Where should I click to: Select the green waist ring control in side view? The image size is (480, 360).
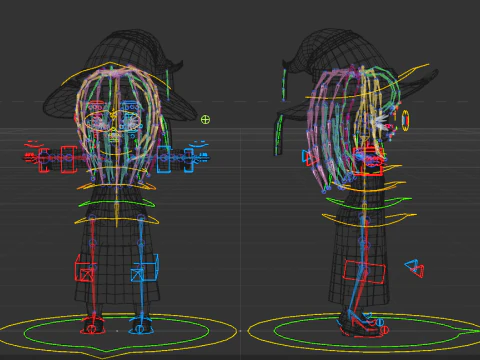pyautogui.click(x=368, y=203)
